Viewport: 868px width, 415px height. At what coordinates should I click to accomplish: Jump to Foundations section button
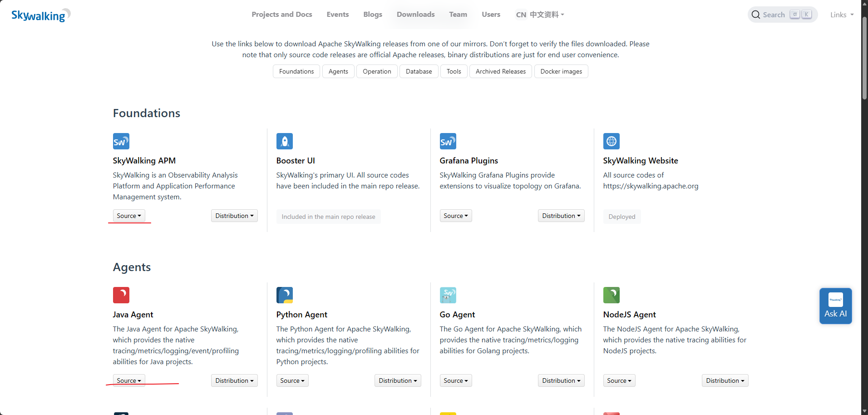296,71
